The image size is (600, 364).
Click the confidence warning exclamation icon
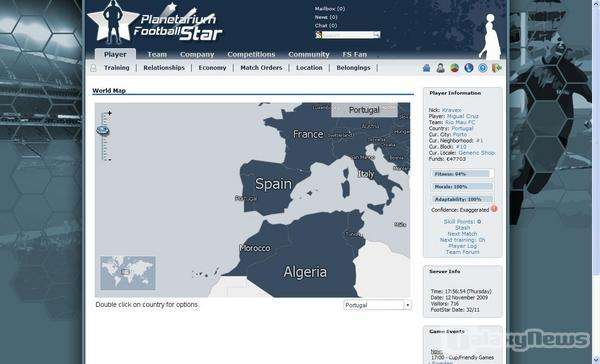[494, 209]
